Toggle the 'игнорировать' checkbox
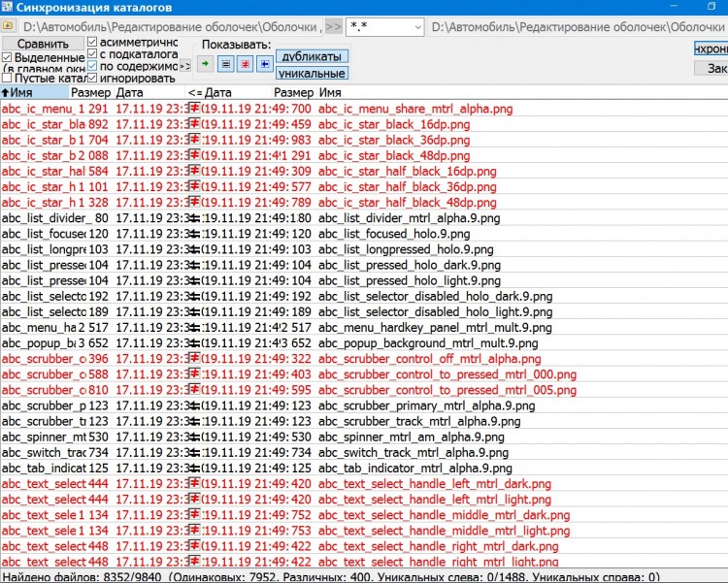This screenshot has width=728, height=583. pos(92,79)
